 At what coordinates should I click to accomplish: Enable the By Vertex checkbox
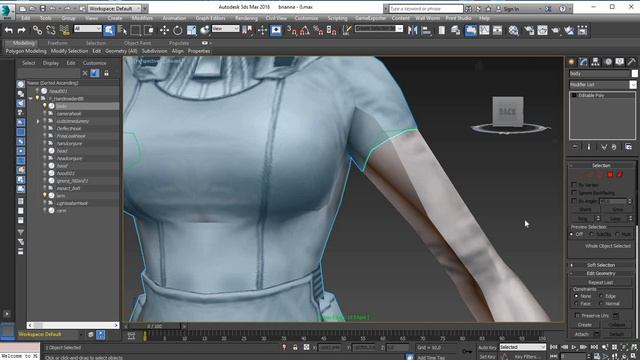pos(574,185)
